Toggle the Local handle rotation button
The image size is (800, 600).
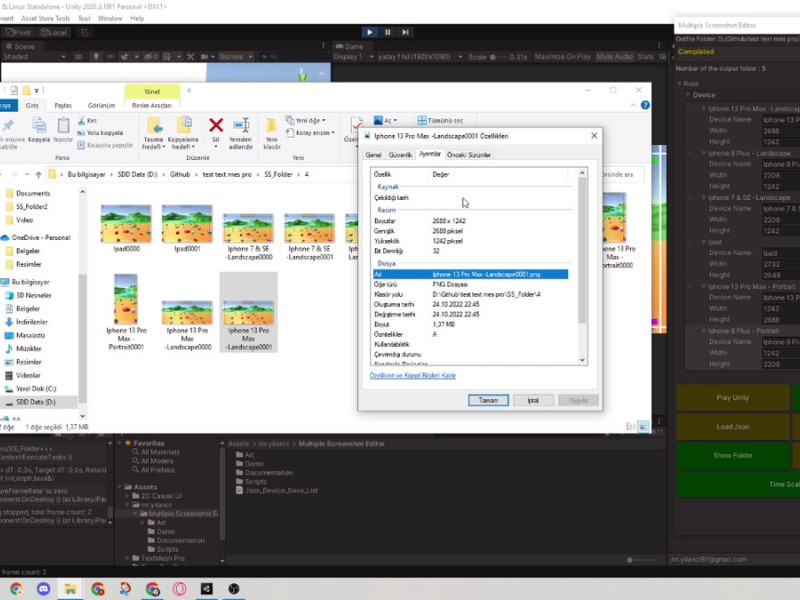54,33
